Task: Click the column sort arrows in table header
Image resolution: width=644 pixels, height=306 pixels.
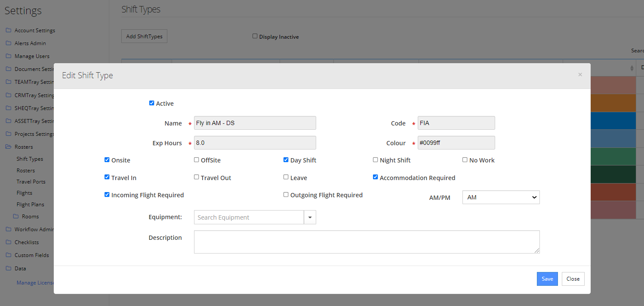Action: click(x=632, y=68)
